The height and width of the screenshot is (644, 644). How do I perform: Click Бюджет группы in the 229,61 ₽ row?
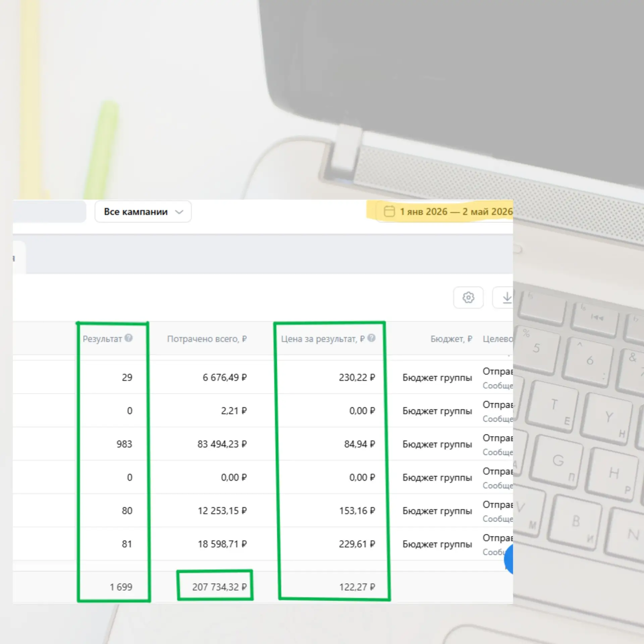click(437, 544)
